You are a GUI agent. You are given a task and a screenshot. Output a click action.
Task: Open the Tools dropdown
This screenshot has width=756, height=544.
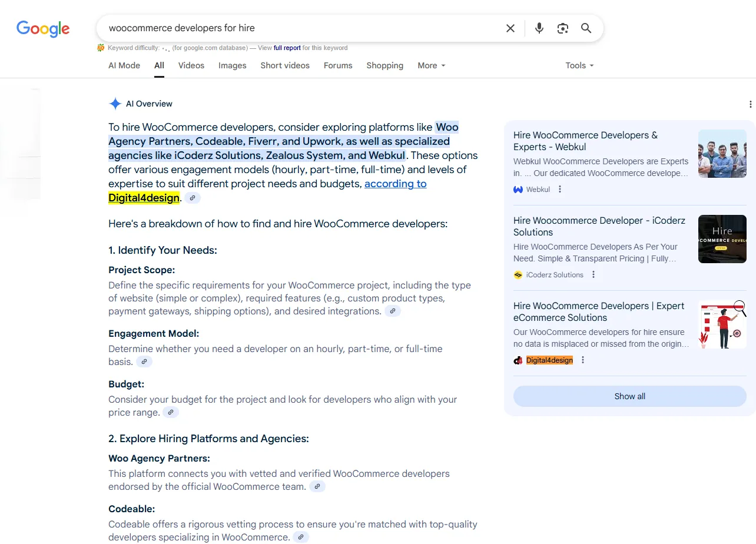click(579, 65)
